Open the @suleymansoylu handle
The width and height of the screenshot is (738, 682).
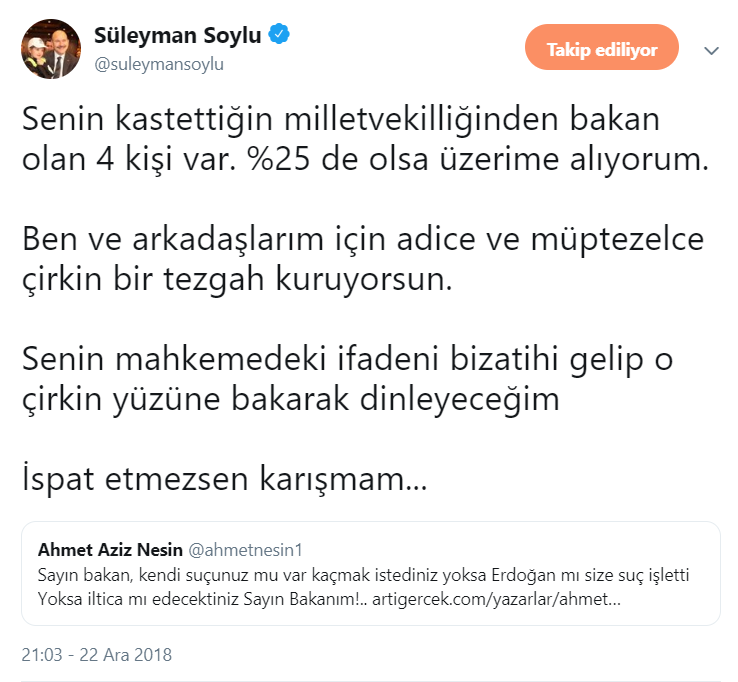click(158, 63)
